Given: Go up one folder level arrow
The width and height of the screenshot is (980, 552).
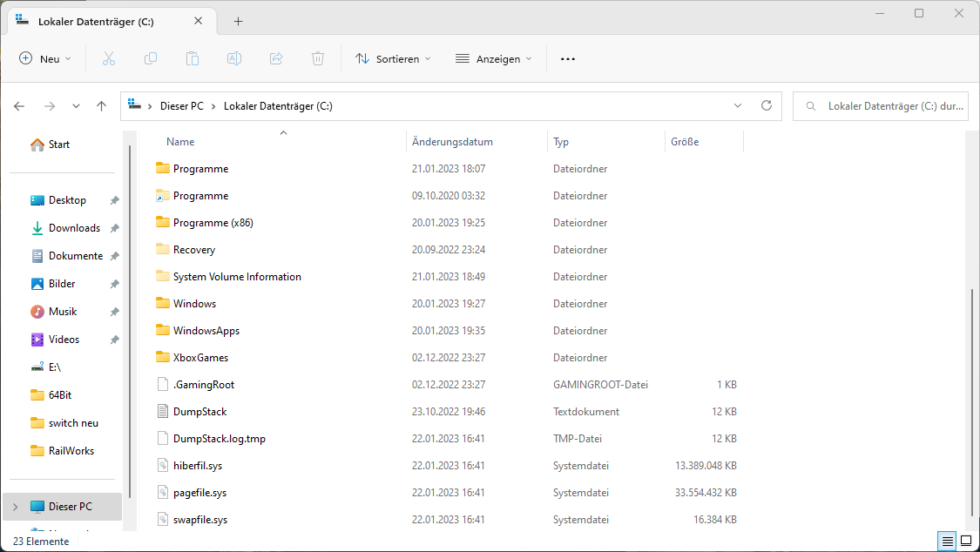Looking at the screenshot, I should (x=101, y=106).
